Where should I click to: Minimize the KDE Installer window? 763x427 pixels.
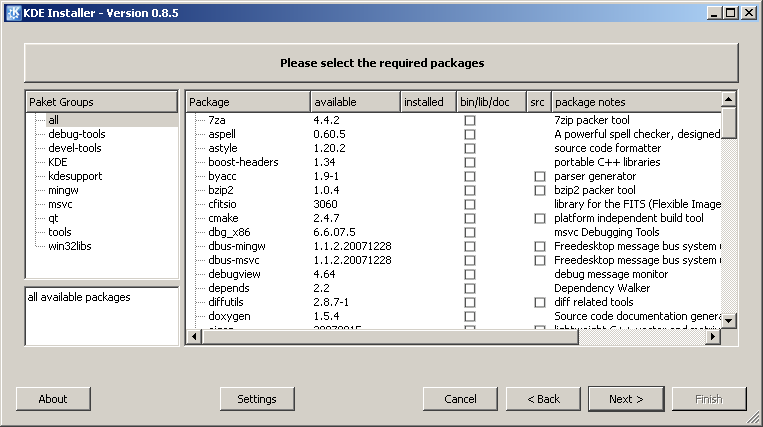click(714, 13)
